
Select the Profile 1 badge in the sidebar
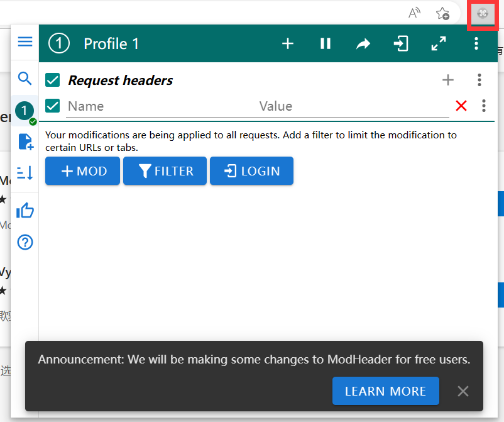pos(25,111)
